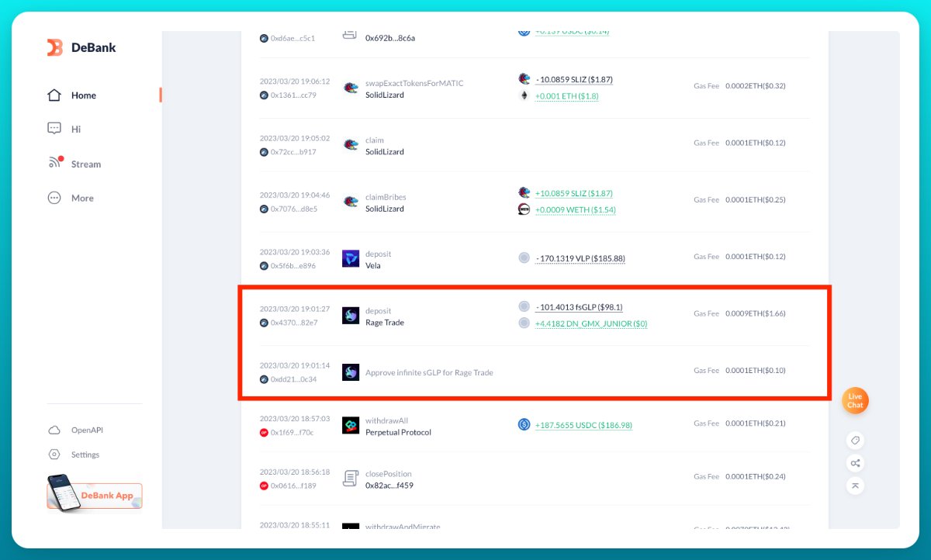Click +187.5655 USDC ($186.98) amount
931x560 pixels.
583,425
